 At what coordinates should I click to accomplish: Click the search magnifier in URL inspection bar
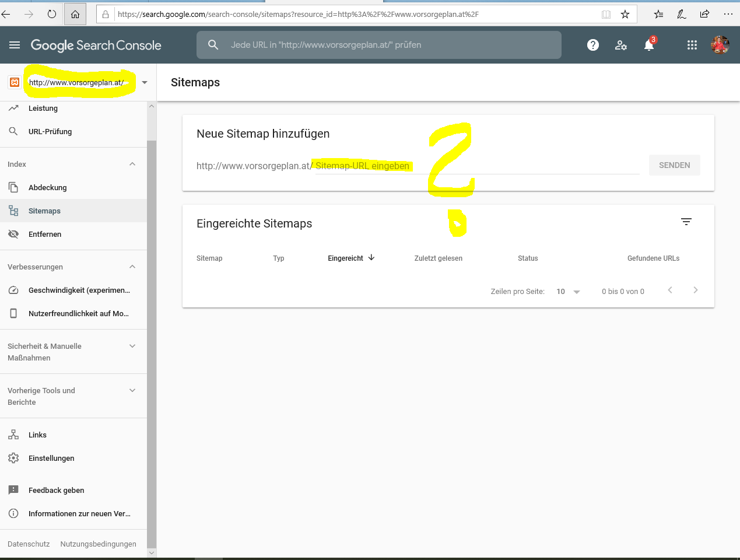click(213, 45)
